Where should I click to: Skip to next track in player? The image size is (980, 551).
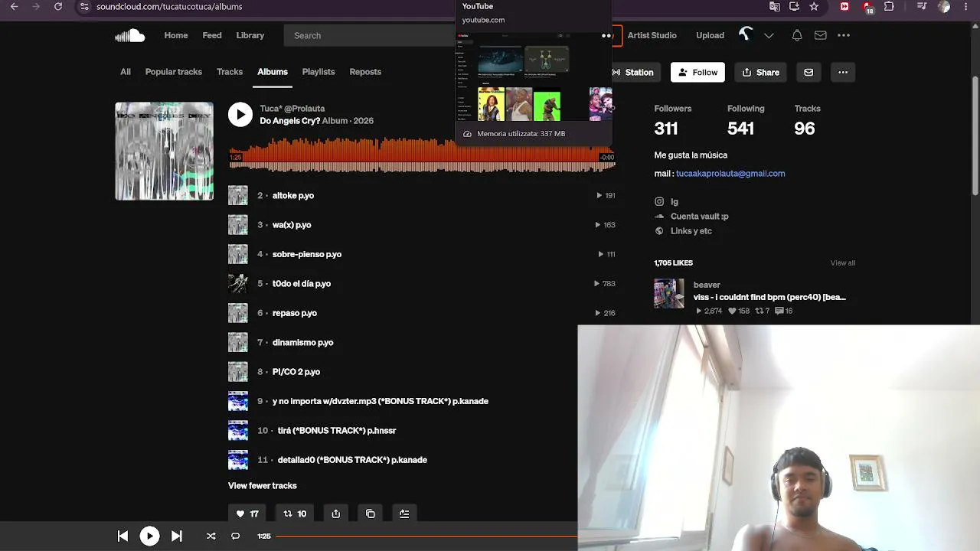coord(176,536)
